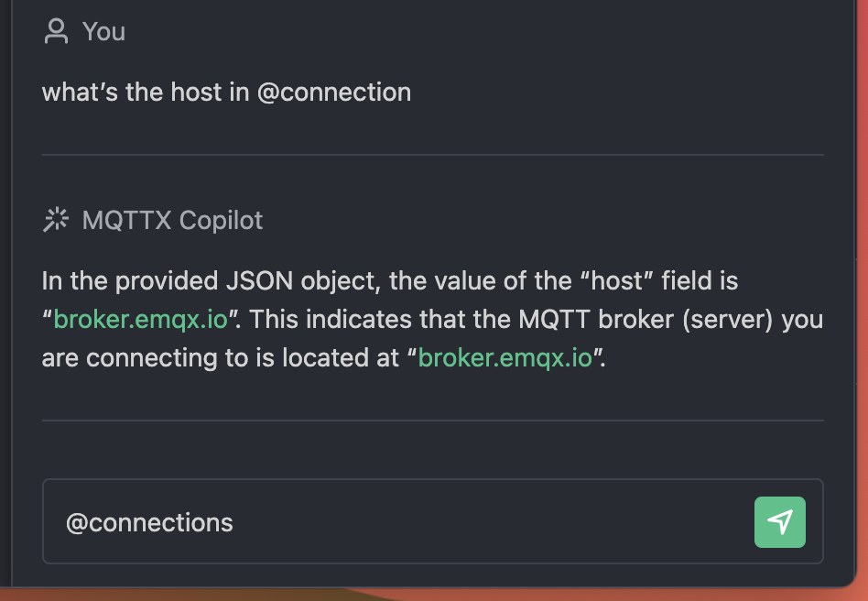Focus the message input containing @connections
The height and width of the screenshot is (601, 868).
tap(403, 522)
